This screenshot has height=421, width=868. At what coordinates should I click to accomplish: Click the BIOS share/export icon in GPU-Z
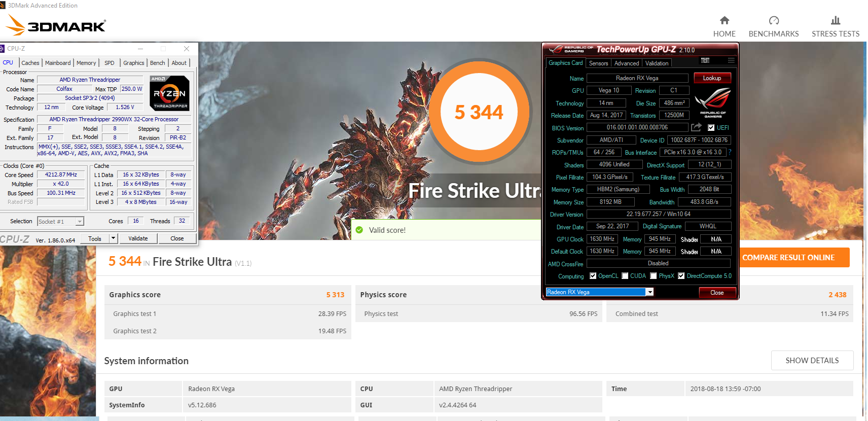[697, 127]
